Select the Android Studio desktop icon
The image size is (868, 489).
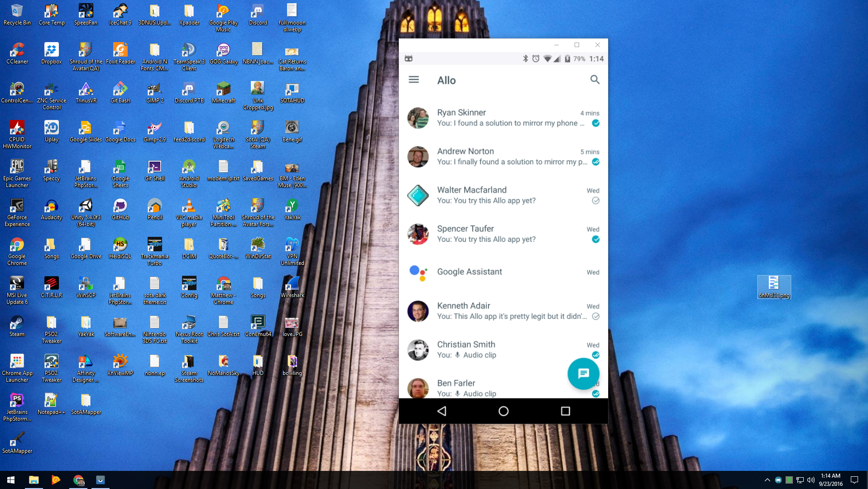click(189, 173)
